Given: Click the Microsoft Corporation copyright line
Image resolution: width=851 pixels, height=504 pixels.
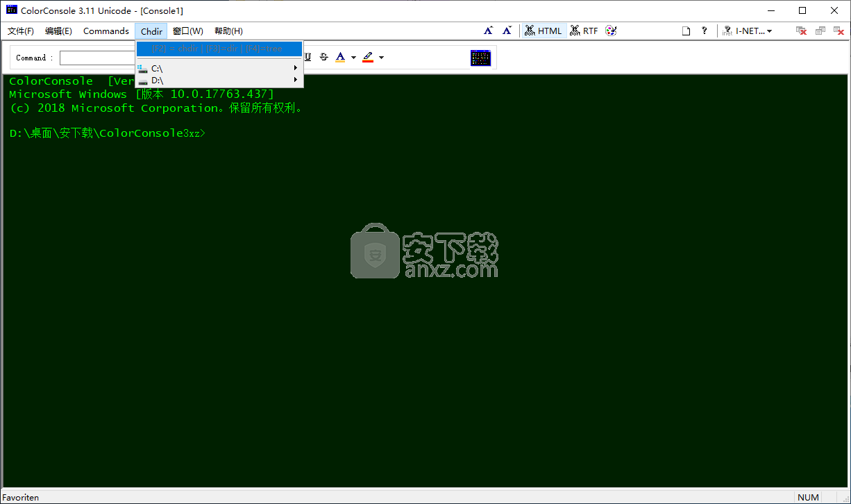Looking at the screenshot, I should (156, 108).
